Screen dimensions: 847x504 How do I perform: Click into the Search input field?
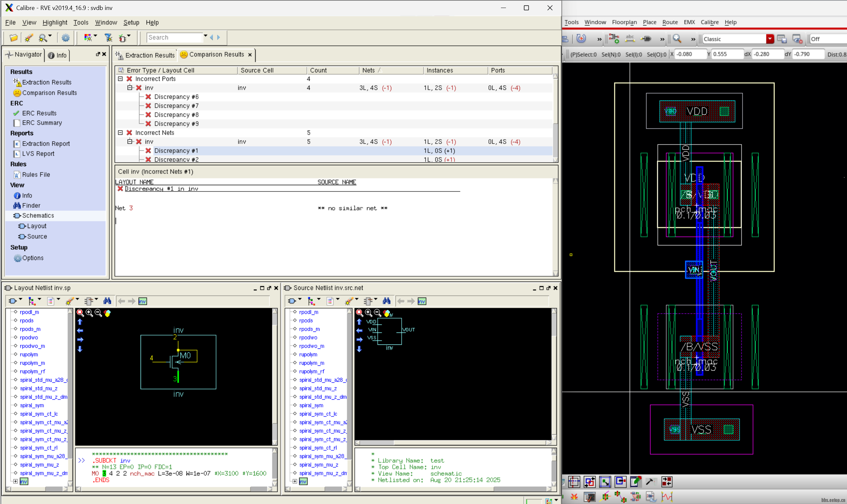point(175,37)
